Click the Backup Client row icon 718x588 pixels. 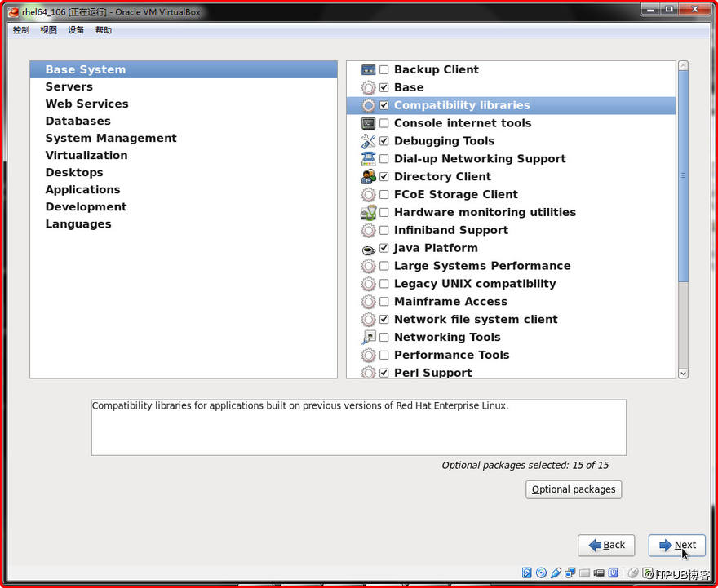tap(368, 69)
